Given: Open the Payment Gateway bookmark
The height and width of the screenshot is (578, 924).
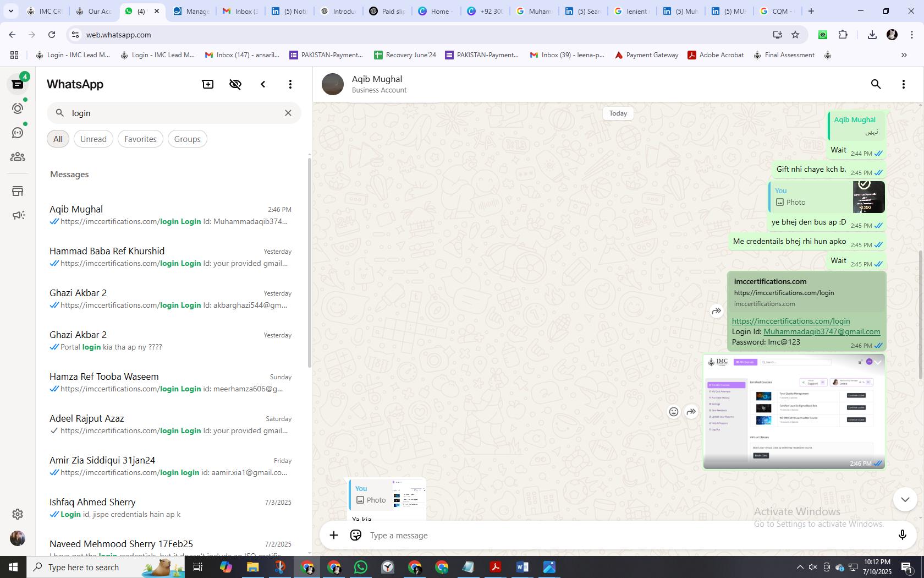Looking at the screenshot, I should 646,55.
